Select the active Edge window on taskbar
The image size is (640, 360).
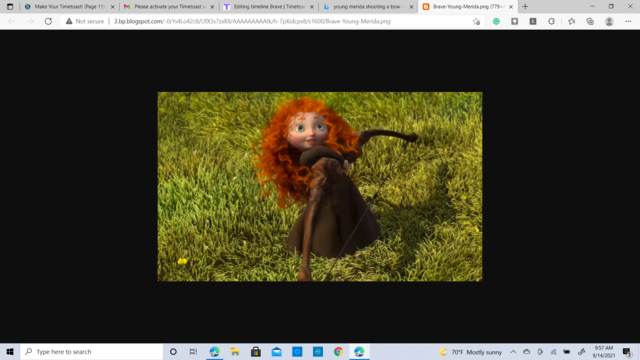point(359,351)
